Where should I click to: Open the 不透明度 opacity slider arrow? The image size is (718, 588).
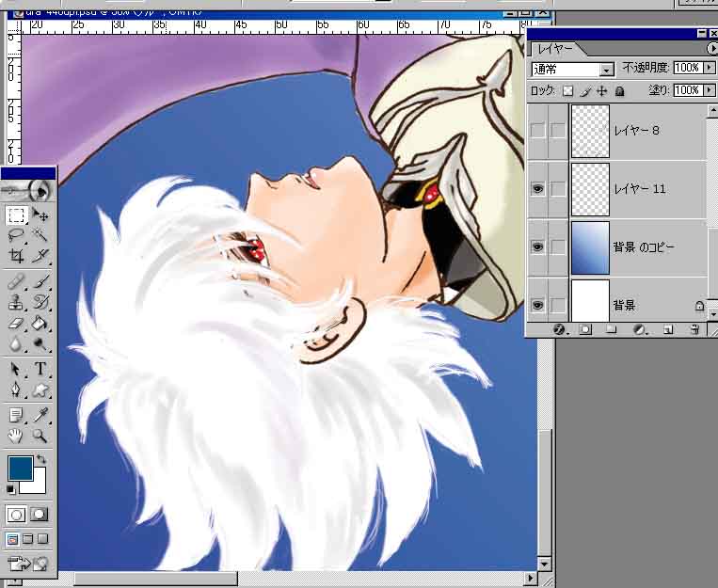point(710,68)
